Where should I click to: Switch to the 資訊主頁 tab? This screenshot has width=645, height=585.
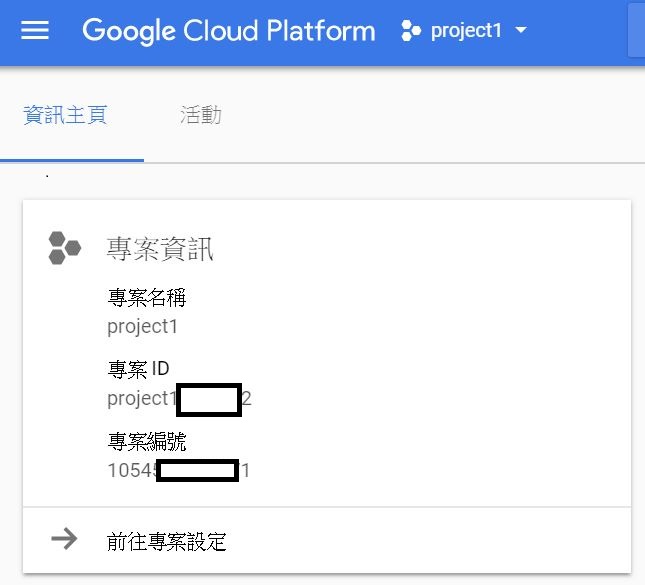tap(65, 115)
